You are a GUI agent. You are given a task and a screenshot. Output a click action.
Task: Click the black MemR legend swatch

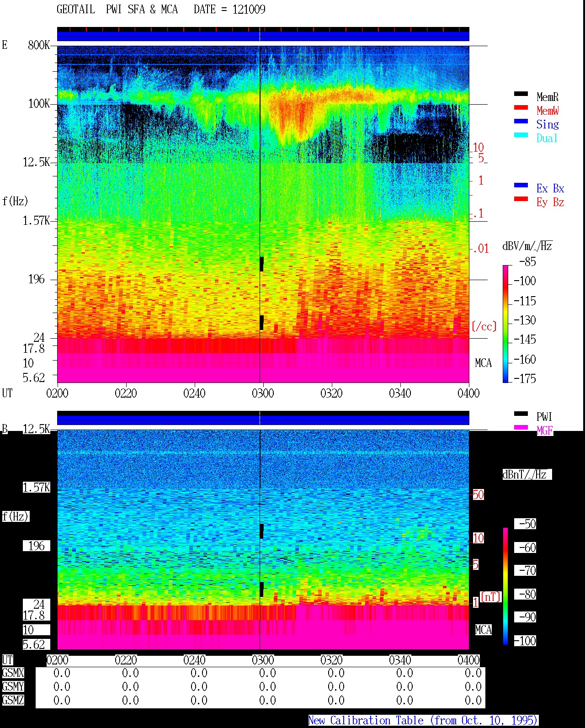pos(521,94)
